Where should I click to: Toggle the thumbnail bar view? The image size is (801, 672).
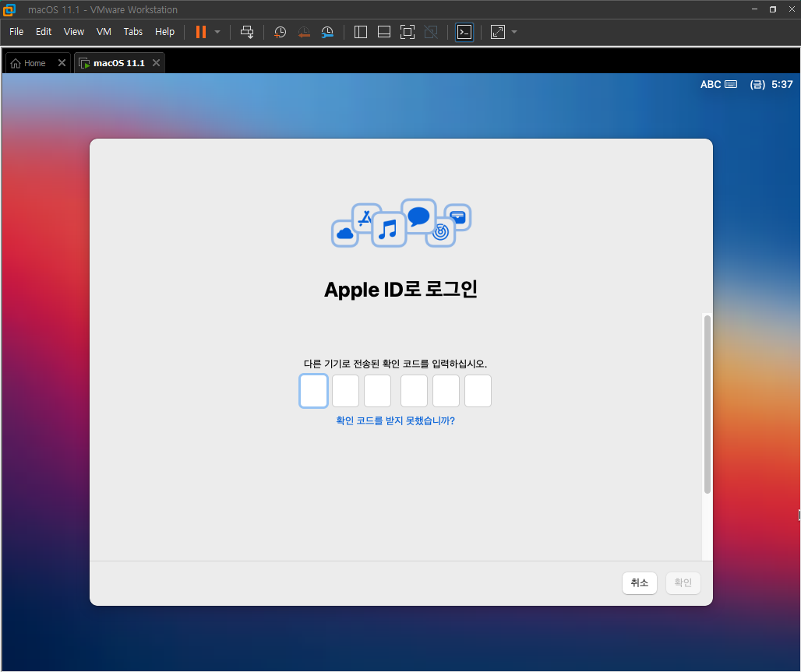(384, 32)
